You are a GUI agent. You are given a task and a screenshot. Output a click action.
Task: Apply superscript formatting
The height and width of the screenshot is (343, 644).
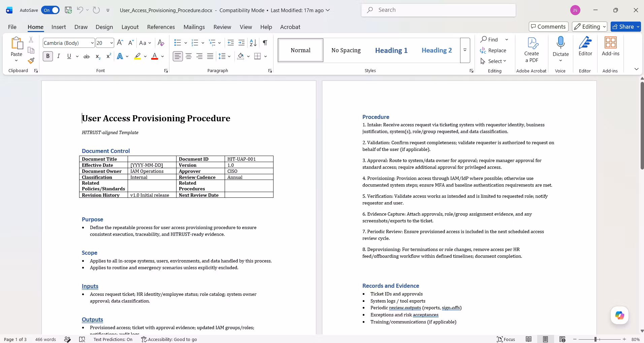tap(108, 56)
